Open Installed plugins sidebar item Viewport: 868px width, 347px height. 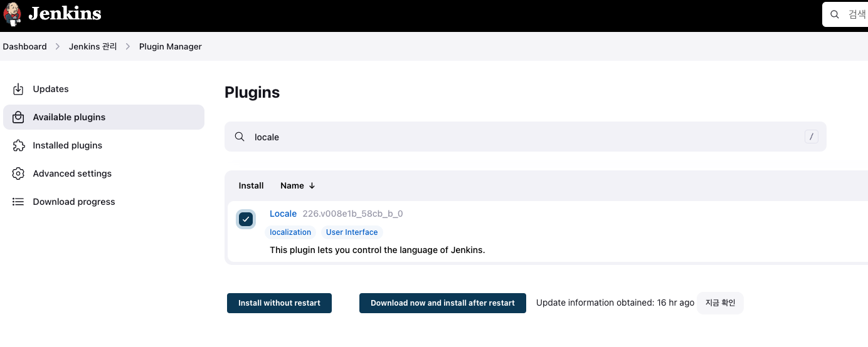[103, 145]
